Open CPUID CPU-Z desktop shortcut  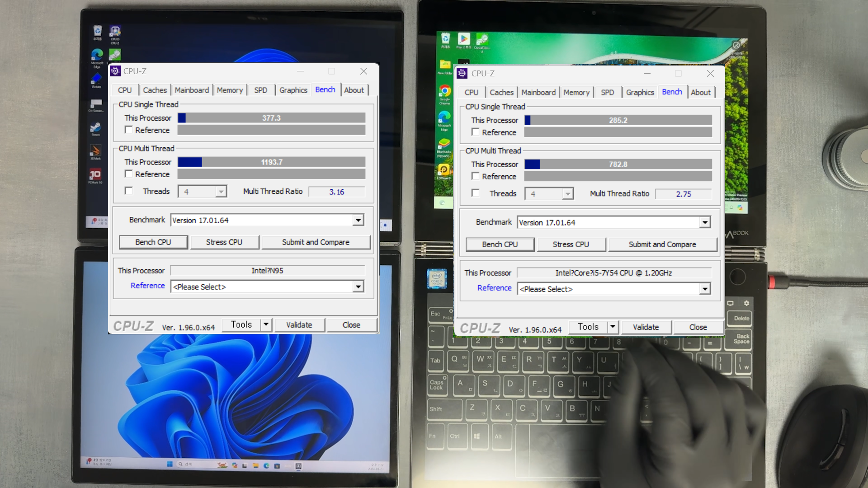[115, 33]
